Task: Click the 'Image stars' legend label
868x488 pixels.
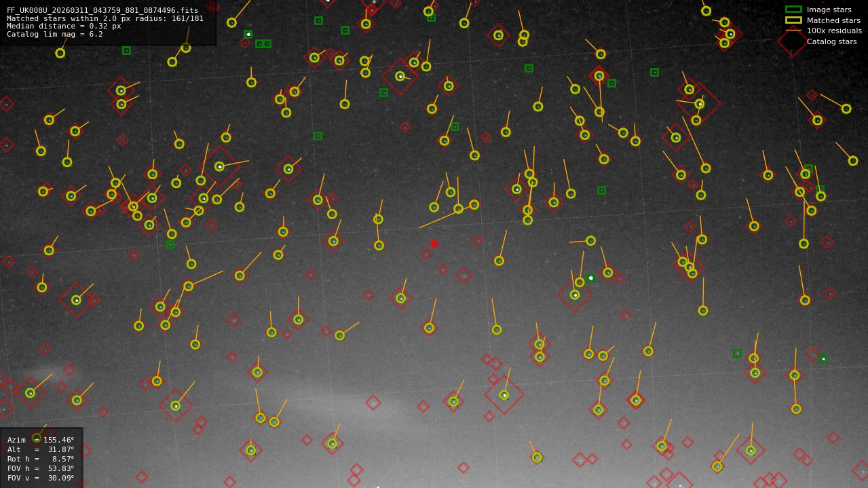Action: [829, 10]
